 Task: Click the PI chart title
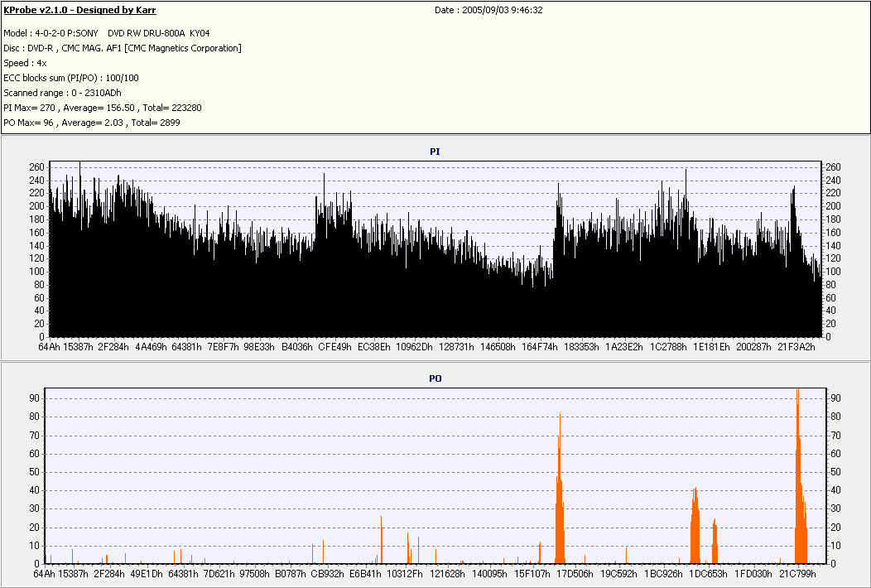(x=435, y=152)
